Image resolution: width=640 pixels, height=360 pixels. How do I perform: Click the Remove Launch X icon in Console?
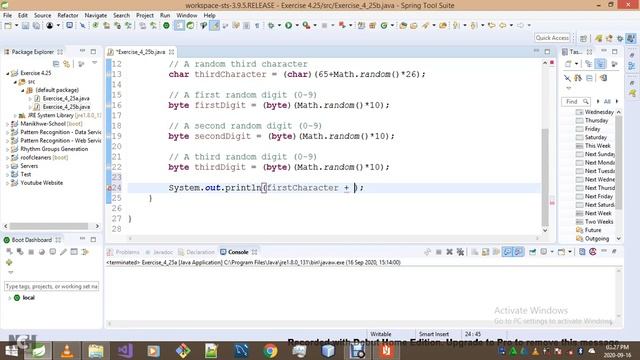tap(449, 252)
